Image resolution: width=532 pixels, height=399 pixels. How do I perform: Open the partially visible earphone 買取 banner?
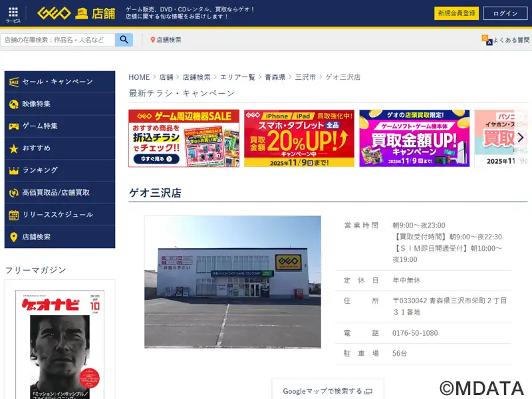(501, 138)
